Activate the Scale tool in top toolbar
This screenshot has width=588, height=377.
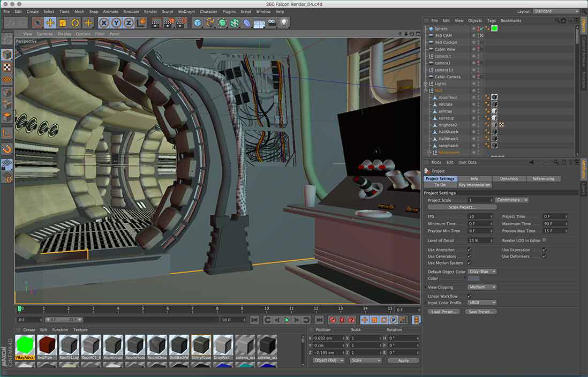click(62, 23)
